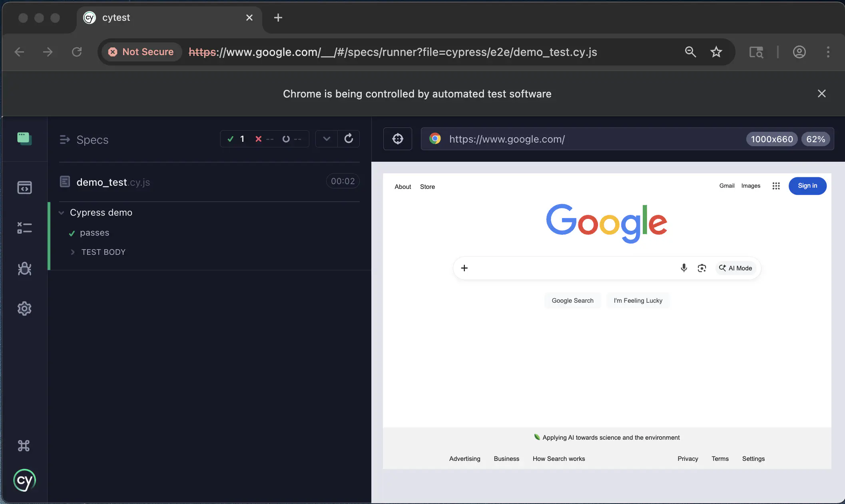
Task: Click the Store link on Google
Action: (x=427, y=187)
